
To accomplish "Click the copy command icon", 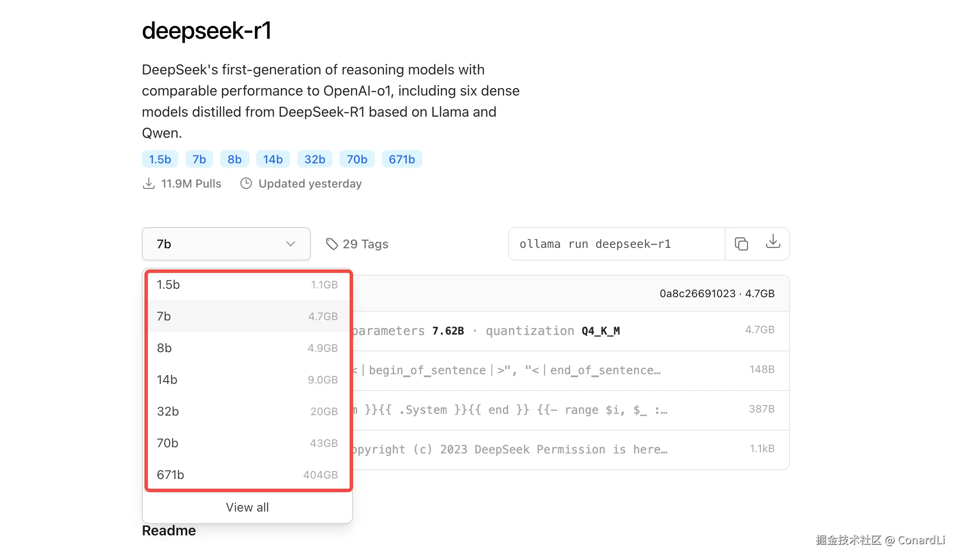I will 741,244.
